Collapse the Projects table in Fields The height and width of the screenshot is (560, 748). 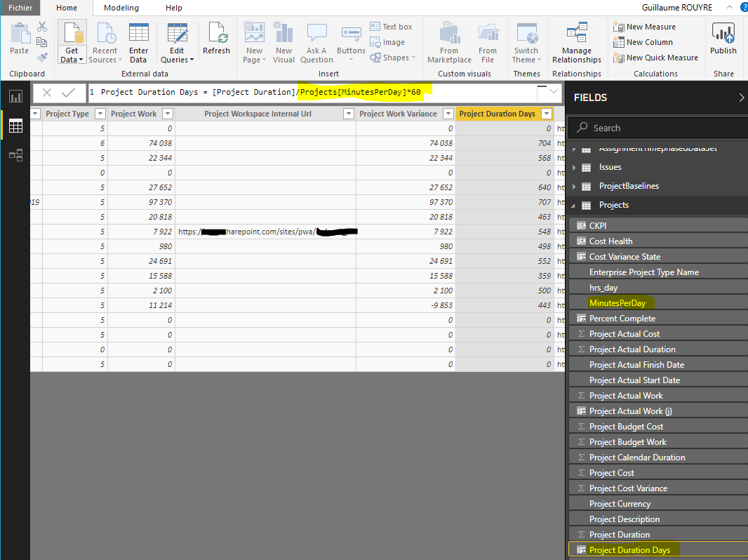click(573, 205)
